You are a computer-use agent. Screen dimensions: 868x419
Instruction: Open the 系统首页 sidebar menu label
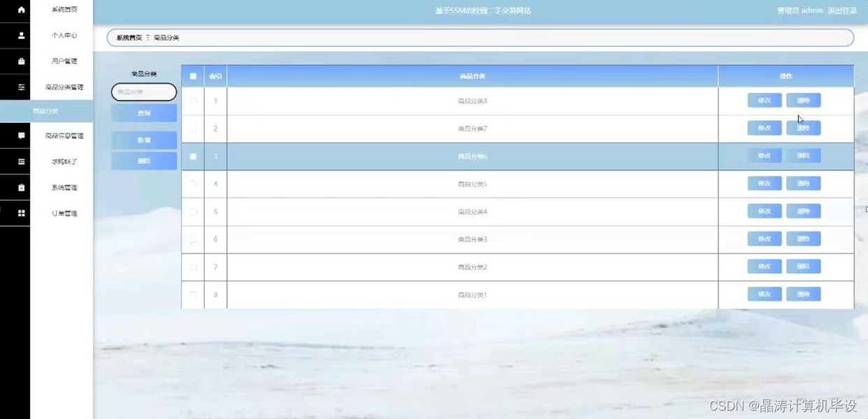[64, 10]
